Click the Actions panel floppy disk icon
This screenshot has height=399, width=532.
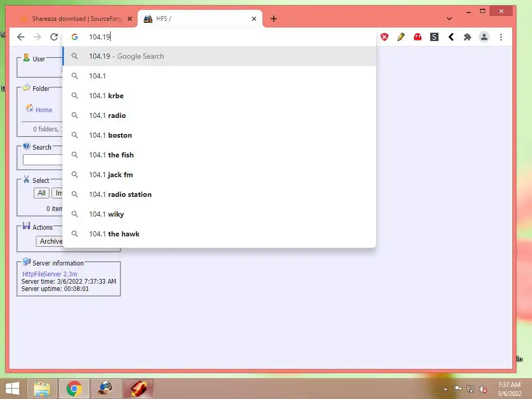(x=26, y=225)
